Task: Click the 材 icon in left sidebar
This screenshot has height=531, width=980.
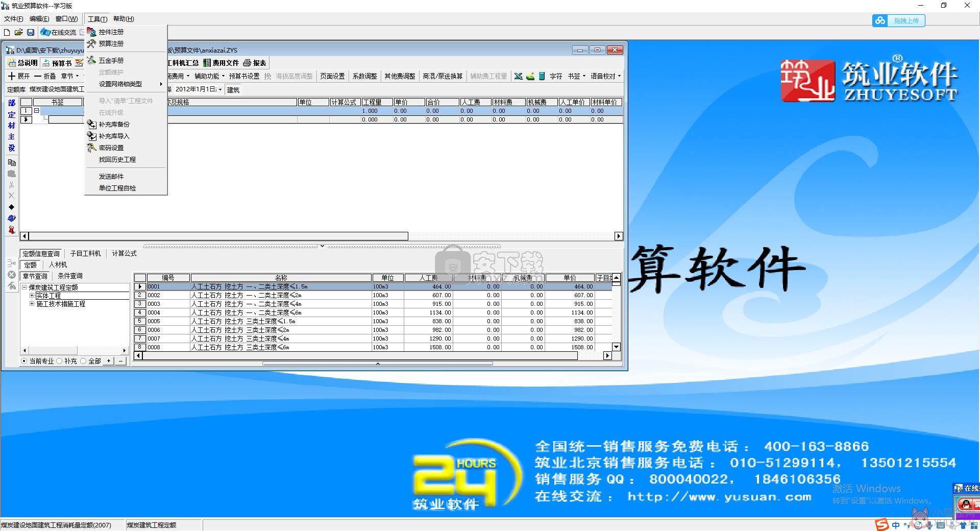Action: [x=12, y=126]
